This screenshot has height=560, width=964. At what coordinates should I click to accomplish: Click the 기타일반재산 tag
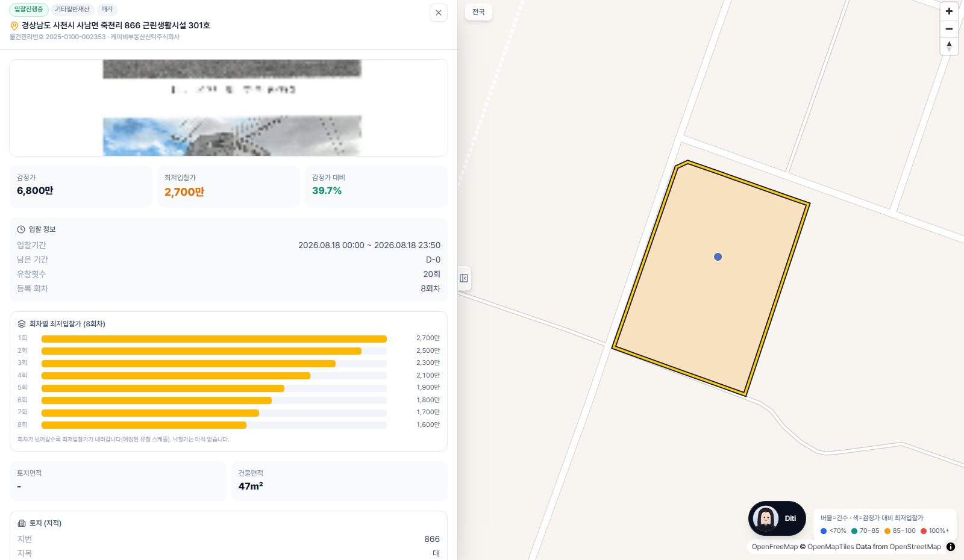click(x=72, y=10)
